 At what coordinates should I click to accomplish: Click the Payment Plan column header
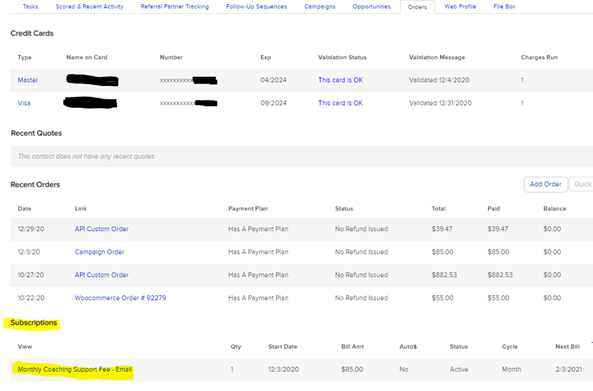[248, 209]
